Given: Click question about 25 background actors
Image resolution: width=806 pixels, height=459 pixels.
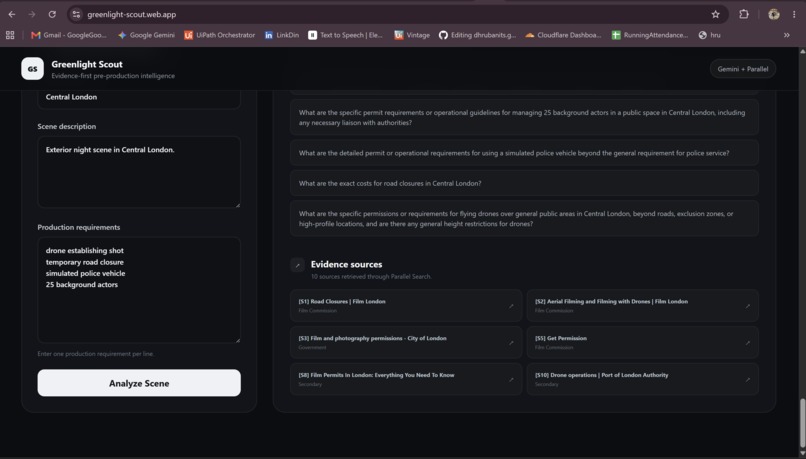Looking at the screenshot, I should tap(524, 117).
